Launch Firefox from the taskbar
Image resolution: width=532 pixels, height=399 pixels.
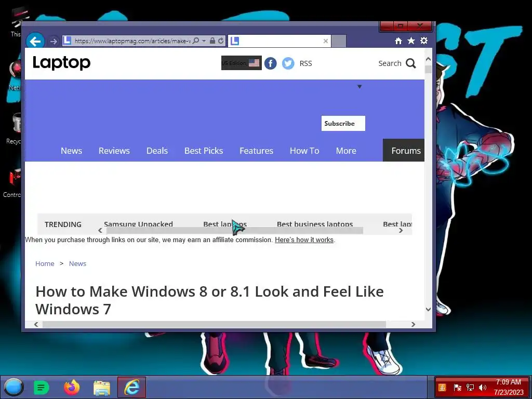72,387
